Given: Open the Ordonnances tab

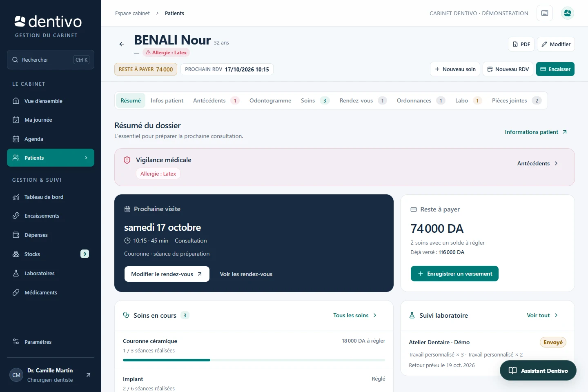Looking at the screenshot, I should [x=421, y=100].
